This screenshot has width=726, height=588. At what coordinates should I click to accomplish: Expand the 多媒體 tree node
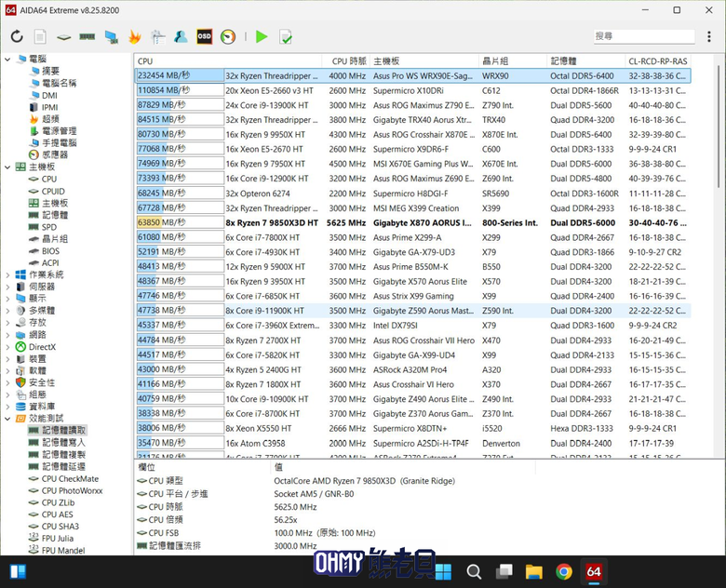[x=7, y=311]
